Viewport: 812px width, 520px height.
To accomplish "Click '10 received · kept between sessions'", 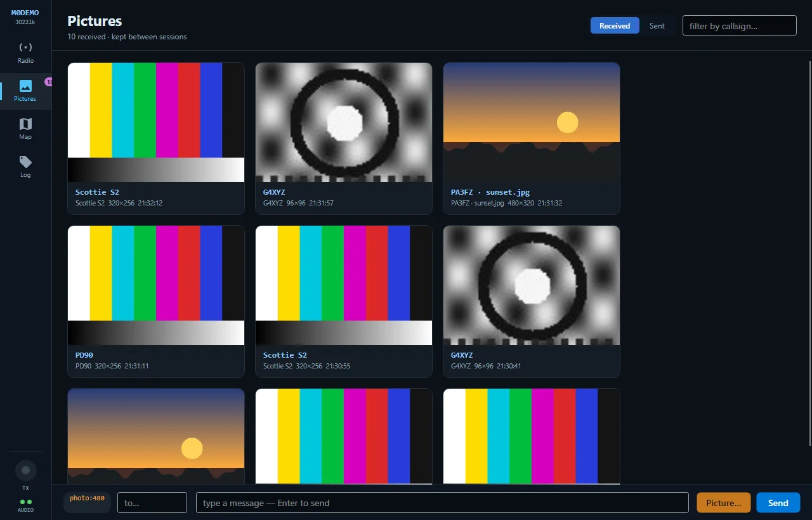I will (127, 37).
